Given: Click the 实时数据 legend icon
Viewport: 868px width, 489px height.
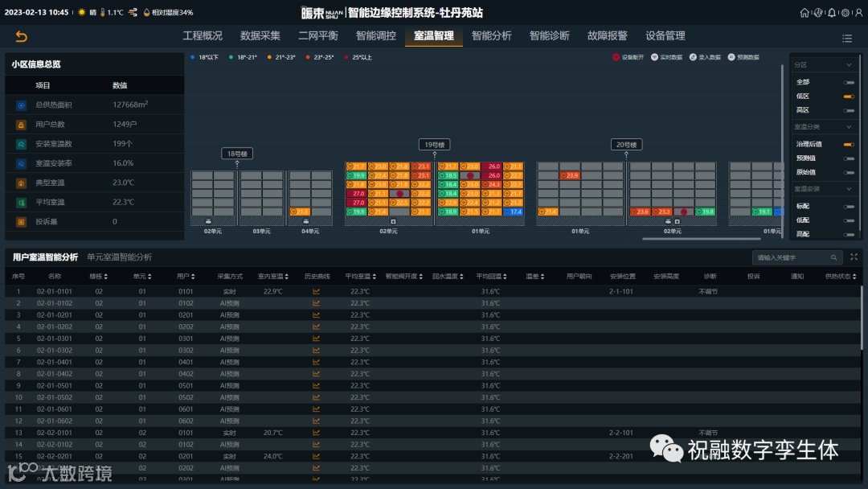Looking at the screenshot, I should pyautogui.click(x=654, y=57).
